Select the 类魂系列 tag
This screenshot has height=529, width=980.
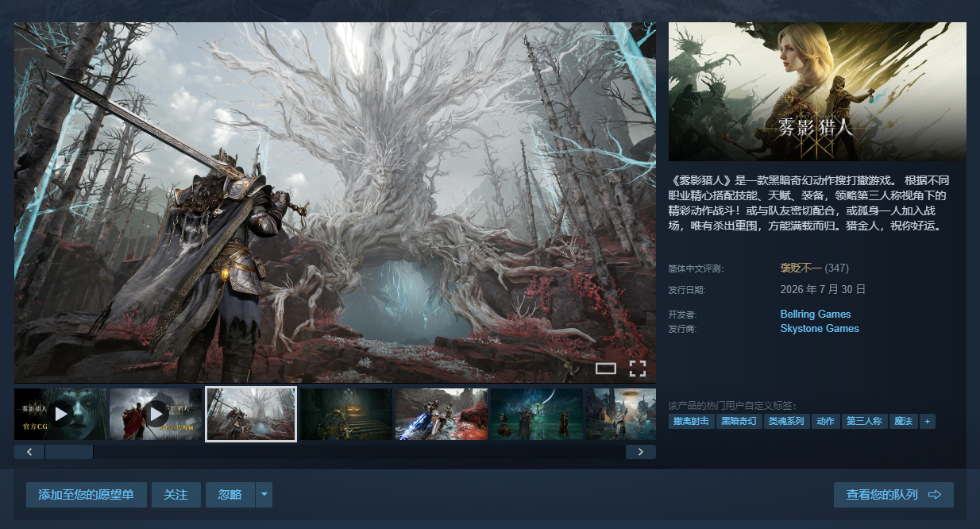(786, 421)
